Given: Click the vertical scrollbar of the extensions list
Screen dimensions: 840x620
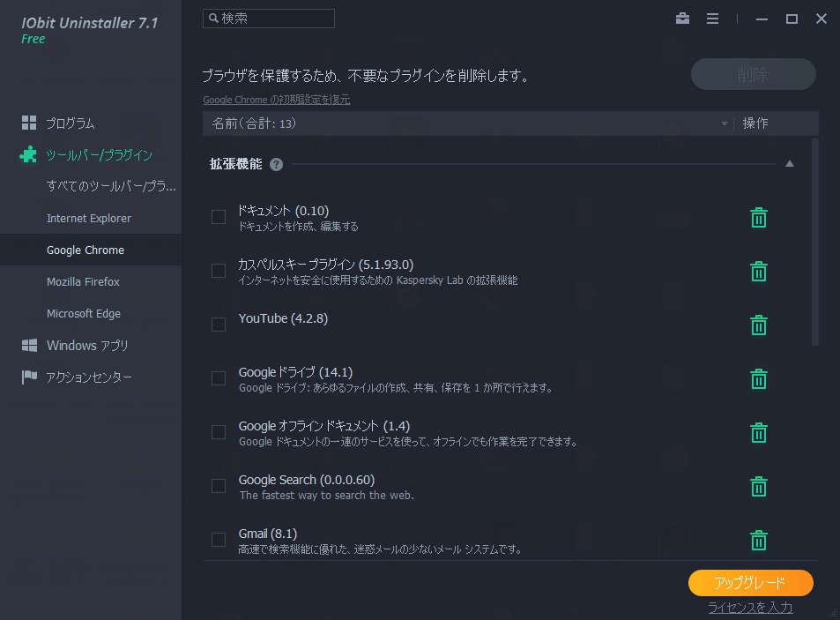Looking at the screenshot, I should 815,243.
